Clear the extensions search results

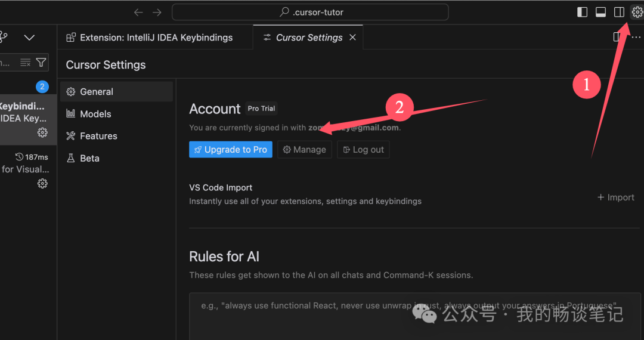(25, 63)
